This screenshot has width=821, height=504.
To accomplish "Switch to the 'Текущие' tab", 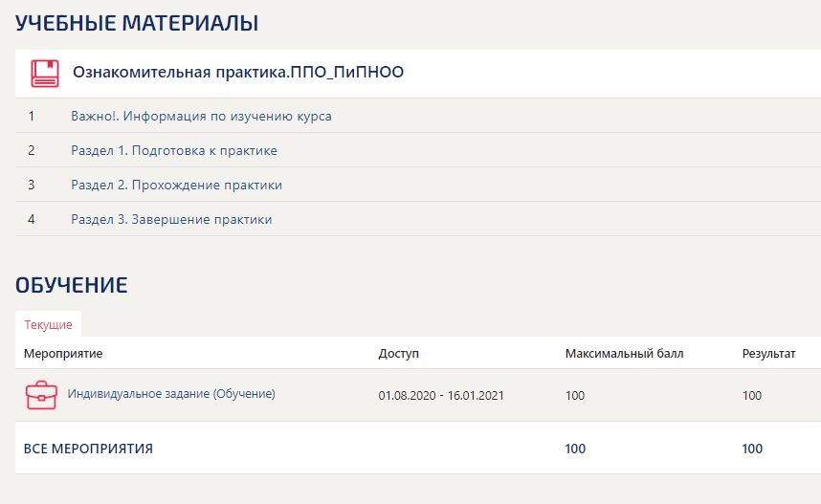I will click(48, 324).
